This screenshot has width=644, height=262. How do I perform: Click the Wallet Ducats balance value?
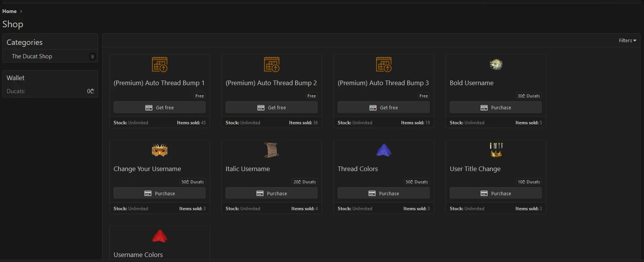91,91
